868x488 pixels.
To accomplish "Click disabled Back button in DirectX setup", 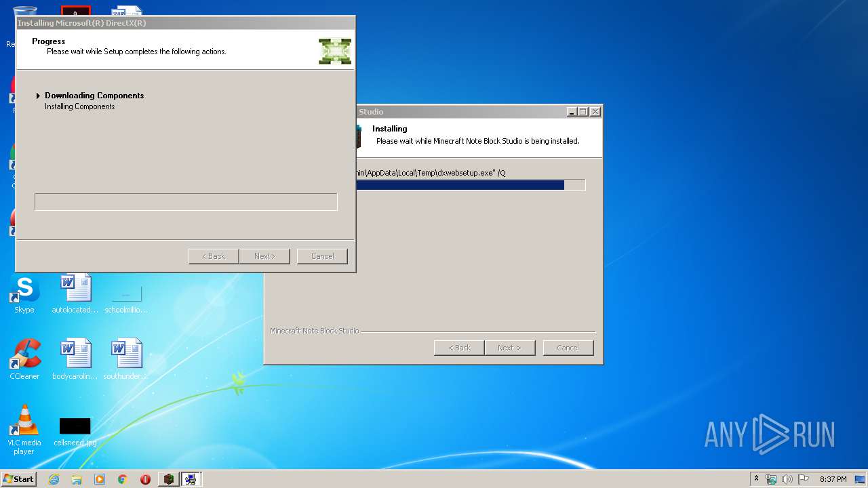I will point(213,256).
